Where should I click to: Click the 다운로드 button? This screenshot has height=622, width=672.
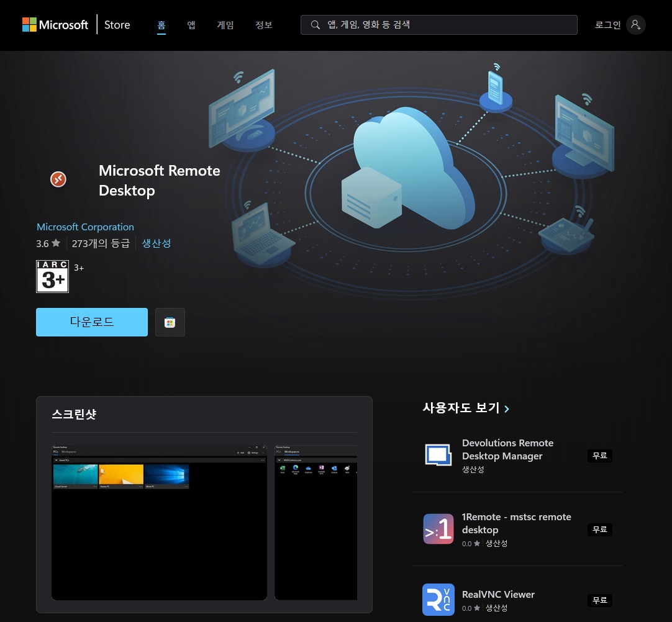pos(92,322)
